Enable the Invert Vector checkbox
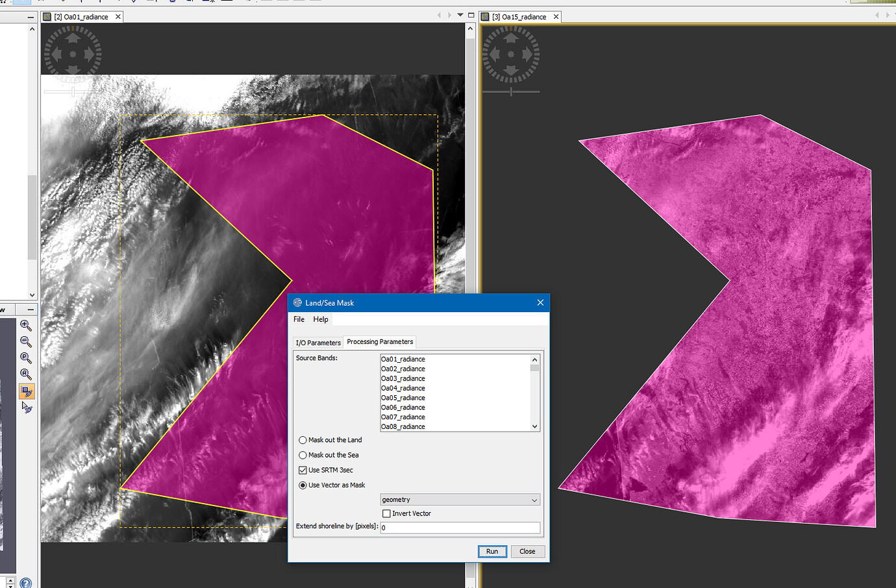 (386, 513)
